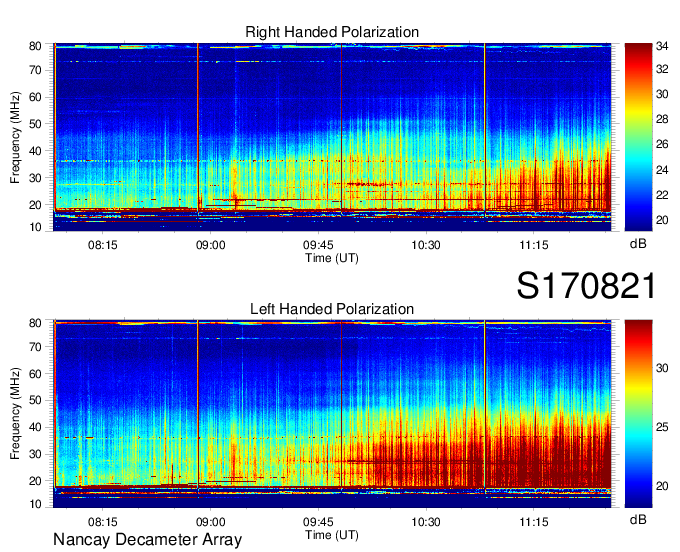Click 60 frequency tick of Right Handed plot

(x=35, y=97)
